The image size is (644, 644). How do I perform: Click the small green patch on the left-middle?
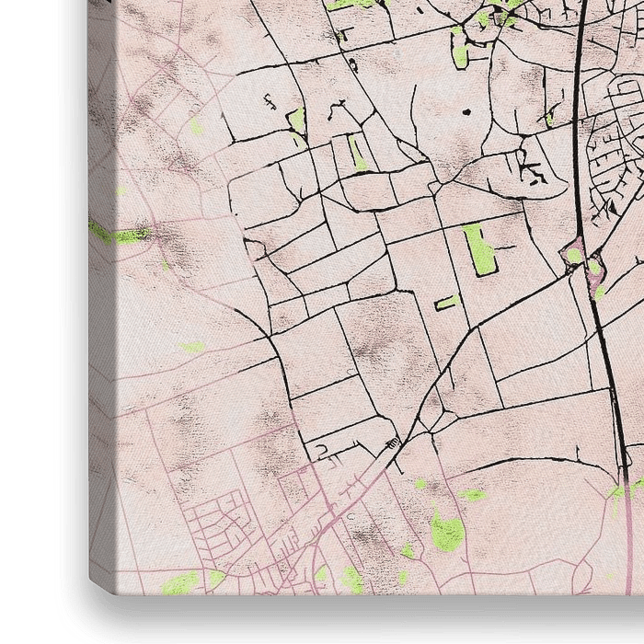tap(192, 347)
